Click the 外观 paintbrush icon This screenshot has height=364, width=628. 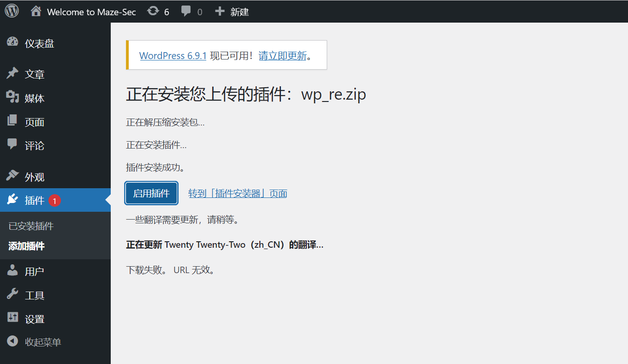[12, 176]
